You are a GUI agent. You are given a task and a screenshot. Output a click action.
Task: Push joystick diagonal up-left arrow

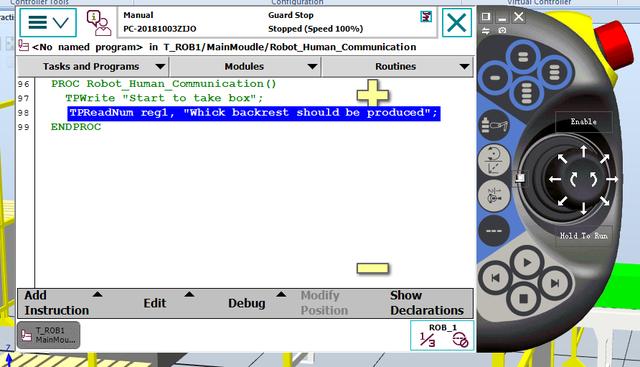tap(562, 158)
